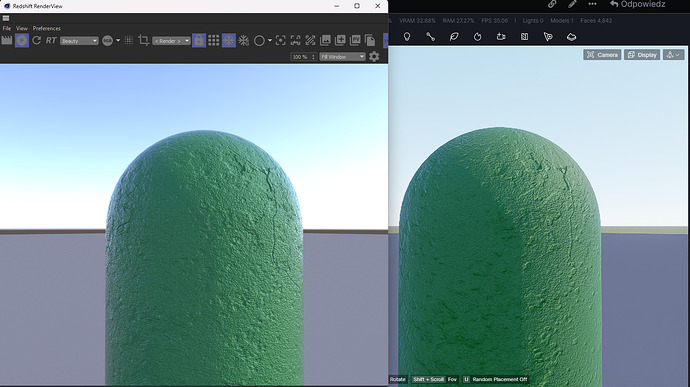Image resolution: width=690 pixels, height=387 pixels.
Task: Open render view settings gear
Action: coord(374,56)
